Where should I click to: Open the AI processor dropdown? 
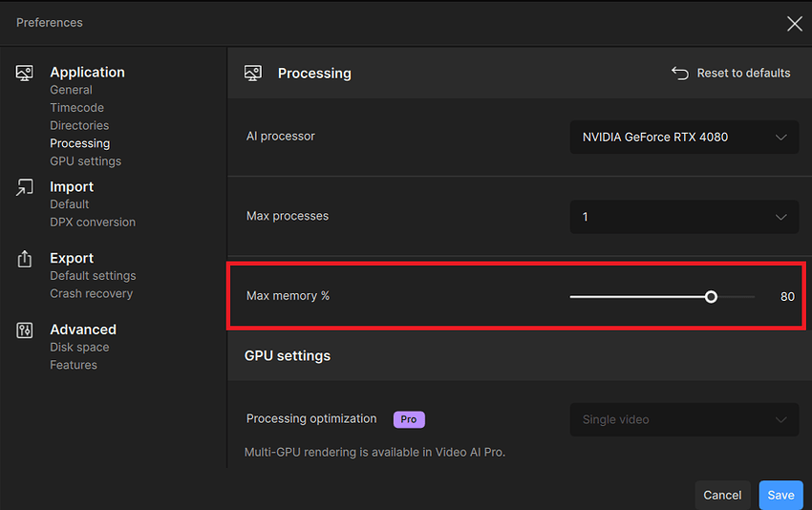point(684,137)
